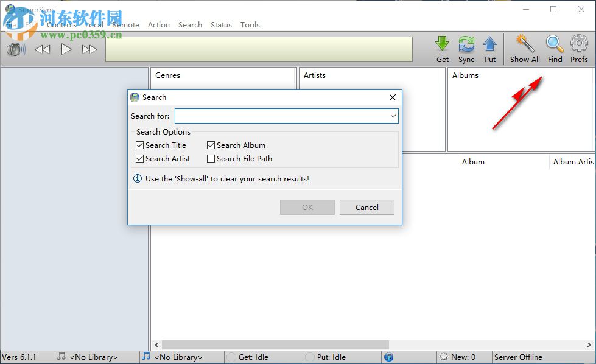Click the Genres column header
Image resolution: width=596 pixels, height=364 pixels.
coord(167,75)
